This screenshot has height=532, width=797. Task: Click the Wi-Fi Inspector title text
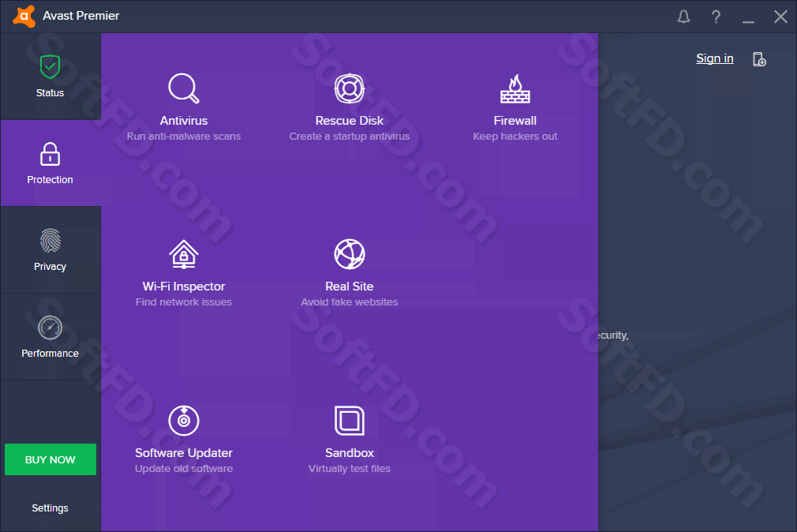(x=184, y=287)
